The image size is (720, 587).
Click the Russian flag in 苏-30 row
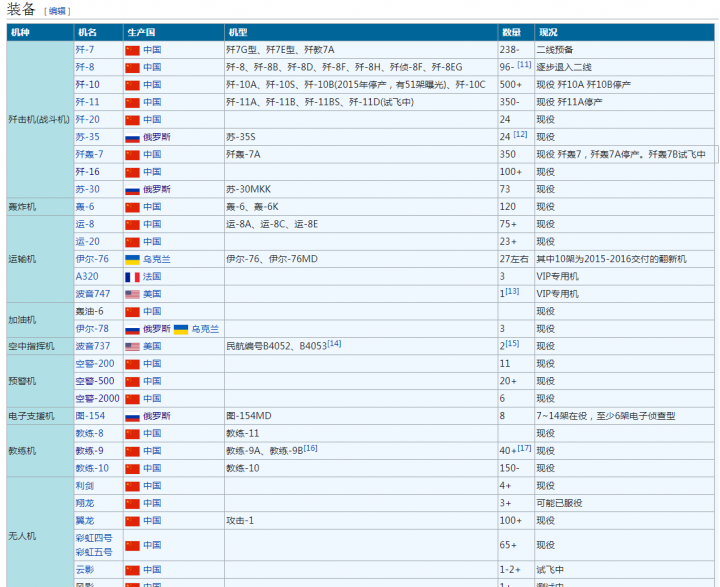(132, 190)
